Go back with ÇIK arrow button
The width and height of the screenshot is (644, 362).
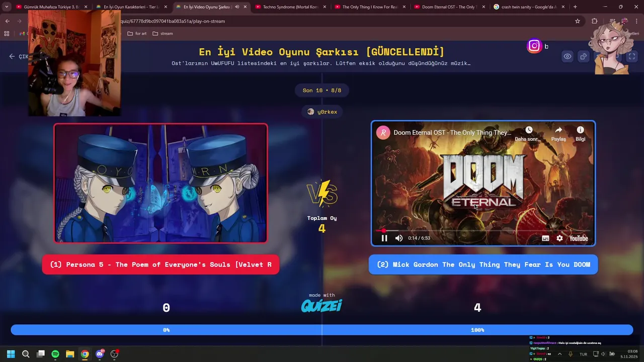pos(19,56)
